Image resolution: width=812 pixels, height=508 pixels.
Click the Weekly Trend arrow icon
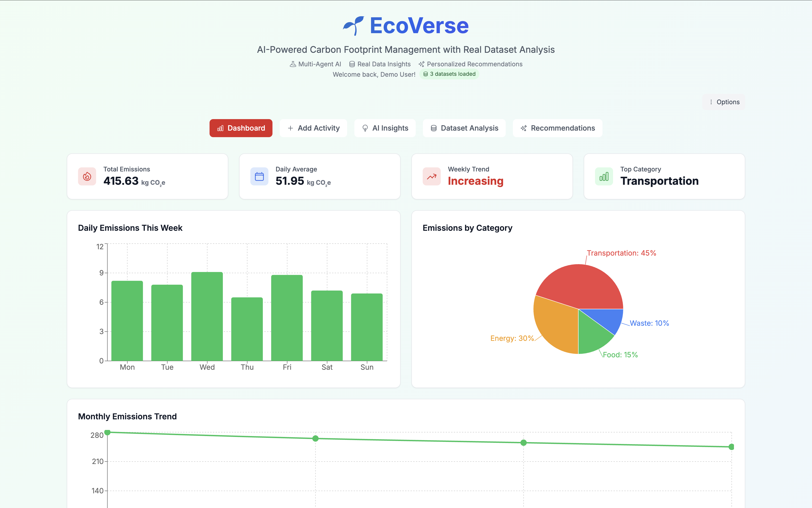click(431, 176)
